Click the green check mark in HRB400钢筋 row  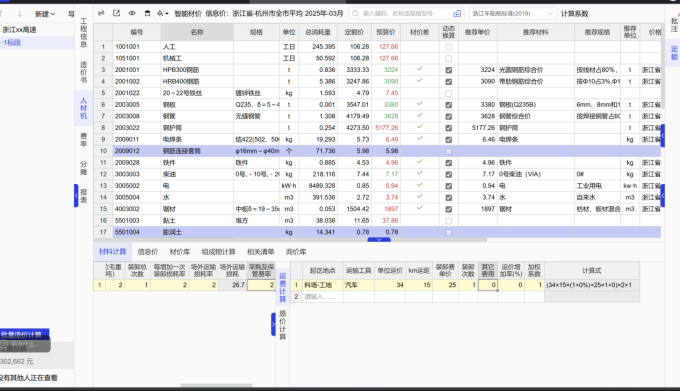(419, 81)
